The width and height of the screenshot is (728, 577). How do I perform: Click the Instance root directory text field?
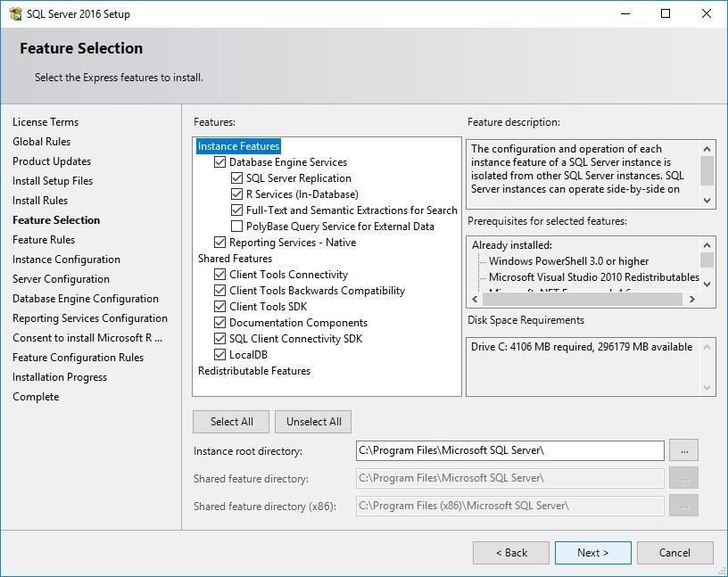click(509, 450)
